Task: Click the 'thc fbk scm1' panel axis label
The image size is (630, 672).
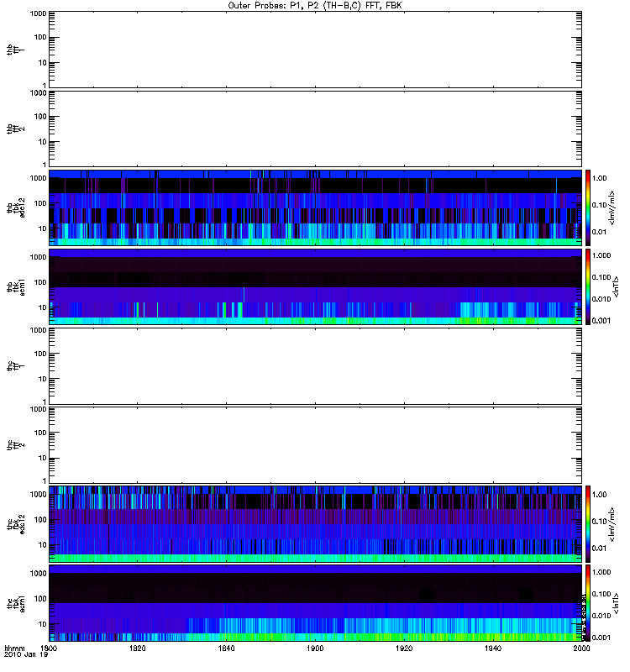Action: 16,603
